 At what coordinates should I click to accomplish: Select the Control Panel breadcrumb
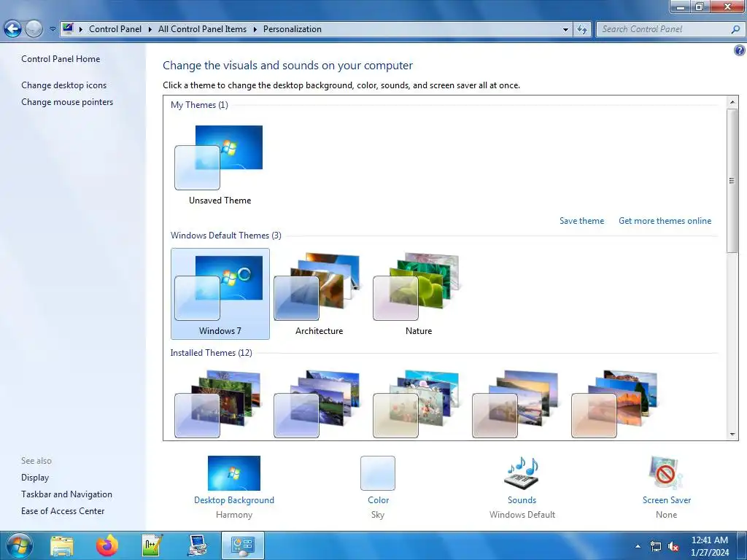pos(115,29)
